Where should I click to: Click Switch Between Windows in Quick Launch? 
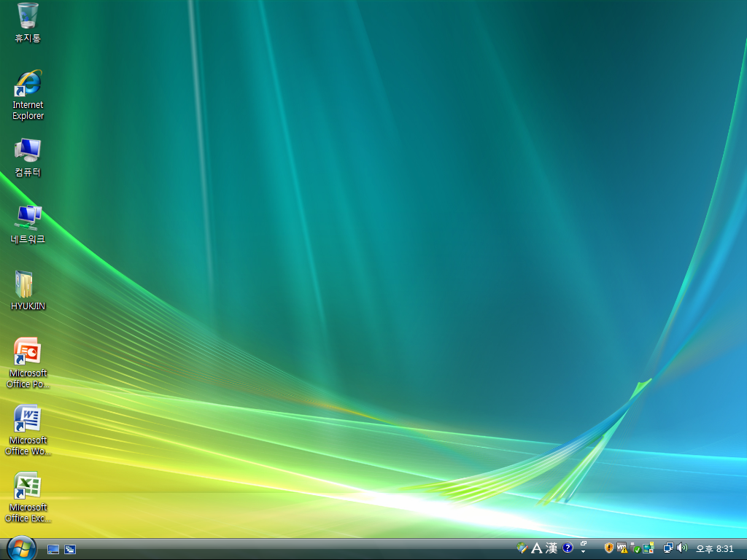point(70,550)
